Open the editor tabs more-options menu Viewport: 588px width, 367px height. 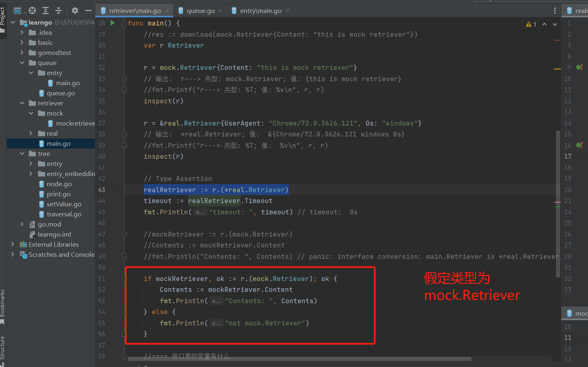click(x=555, y=10)
